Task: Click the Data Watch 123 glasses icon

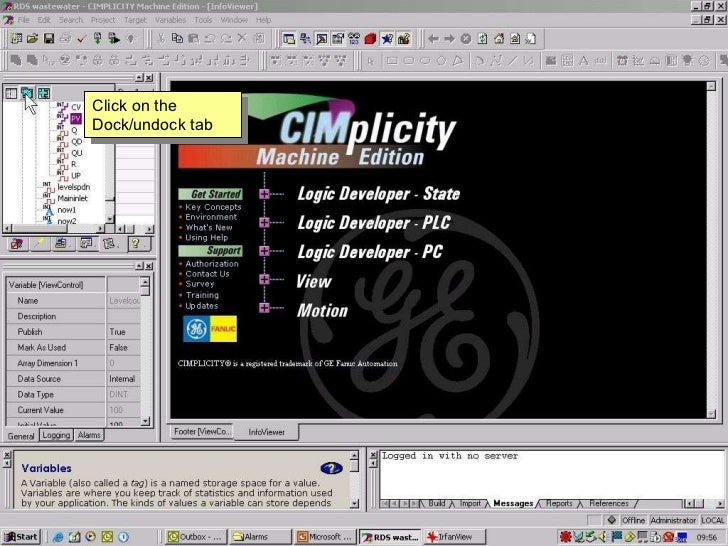Action: coord(354,39)
